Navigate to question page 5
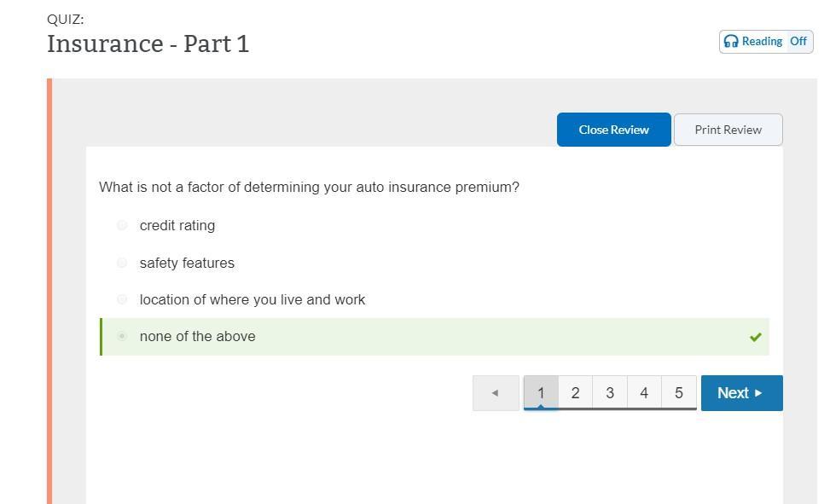Viewport: 830px width, 504px height. point(679,393)
